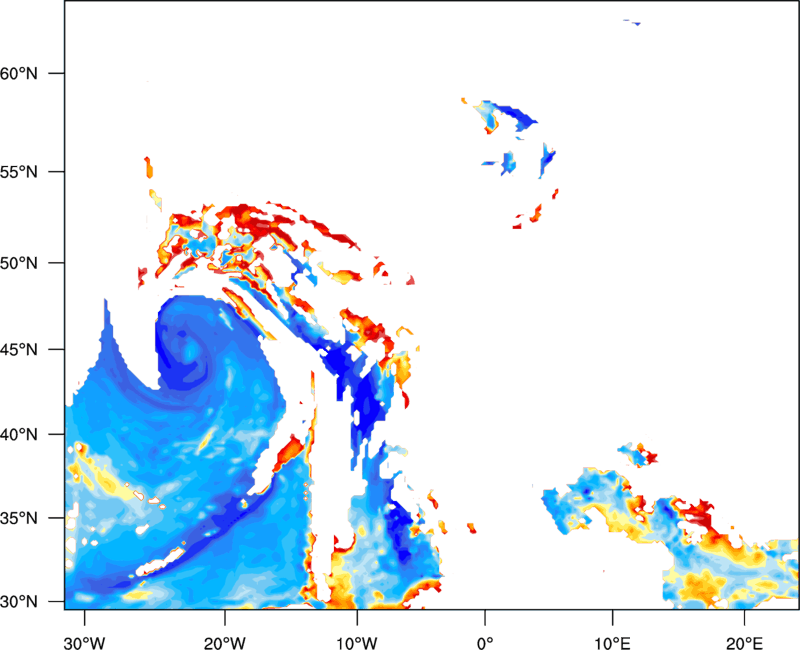Click the 55°N latitude label
This screenshot has width=800, height=650.
tap(19, 171)
